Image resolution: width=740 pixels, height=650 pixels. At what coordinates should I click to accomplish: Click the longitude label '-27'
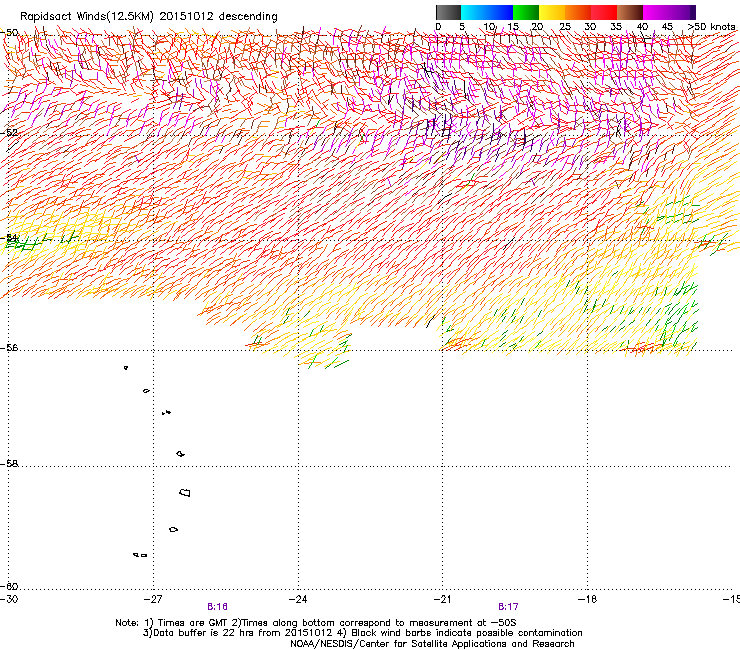click(153, 599)
